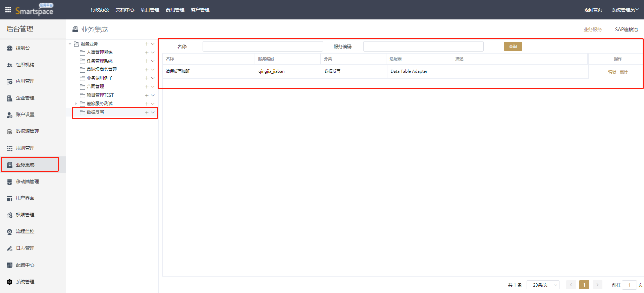Select page number 1 button
The height and width of the screenshot is (293, 644).
pyautogui.click(x=584, y=285)
